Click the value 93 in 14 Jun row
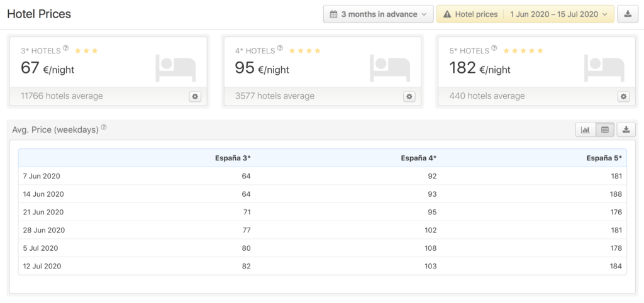 pos(432,194)
